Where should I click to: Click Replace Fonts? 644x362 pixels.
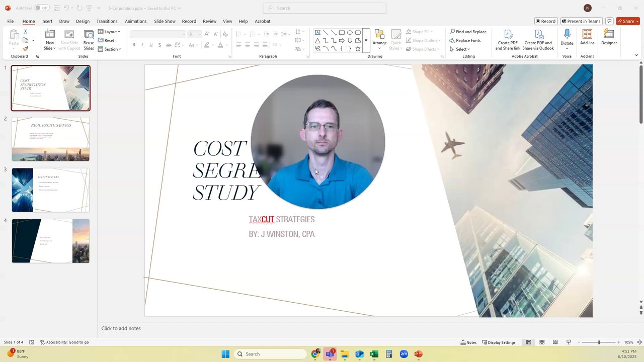(465, 40)
